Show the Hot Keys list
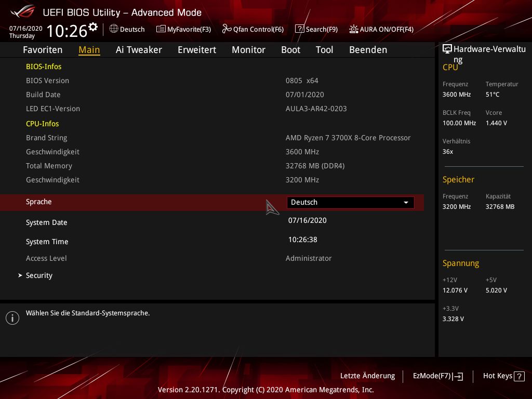Image resolution: width=532 pixels, height=399 pixels. pos(503,376)
